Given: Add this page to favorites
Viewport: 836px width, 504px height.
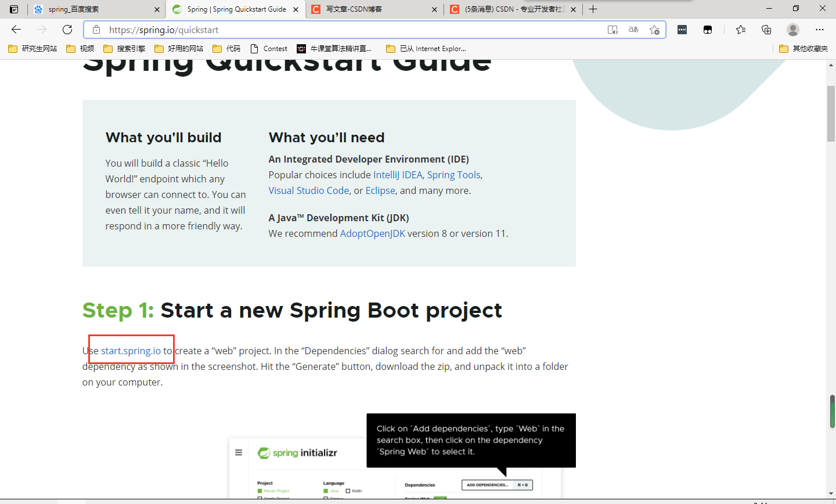Looking at the screenshot, I should click(x=655, y=29).
